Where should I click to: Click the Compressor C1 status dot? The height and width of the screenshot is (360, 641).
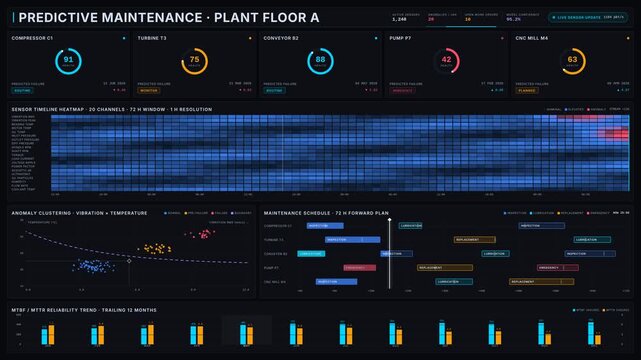point(124,38)
